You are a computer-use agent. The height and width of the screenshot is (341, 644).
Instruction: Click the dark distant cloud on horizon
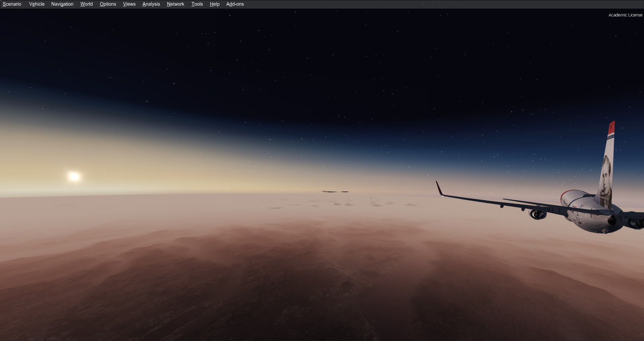[335, 192]
